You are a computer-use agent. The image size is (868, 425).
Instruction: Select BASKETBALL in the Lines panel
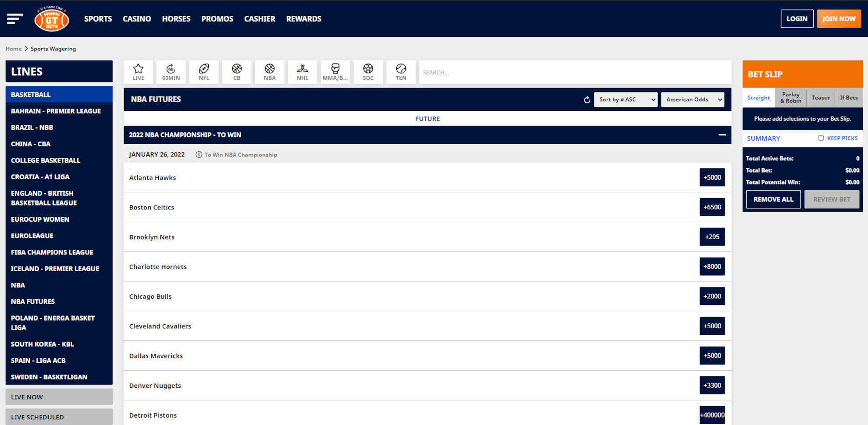tap(59, 95)
